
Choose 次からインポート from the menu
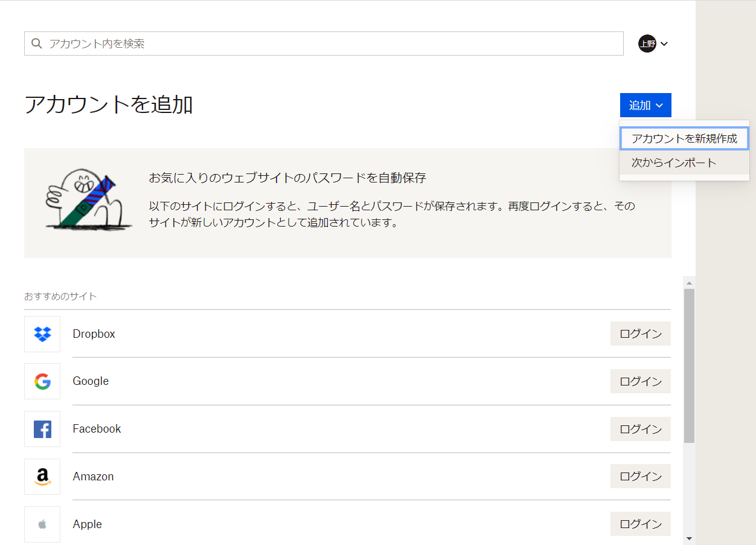684,163
